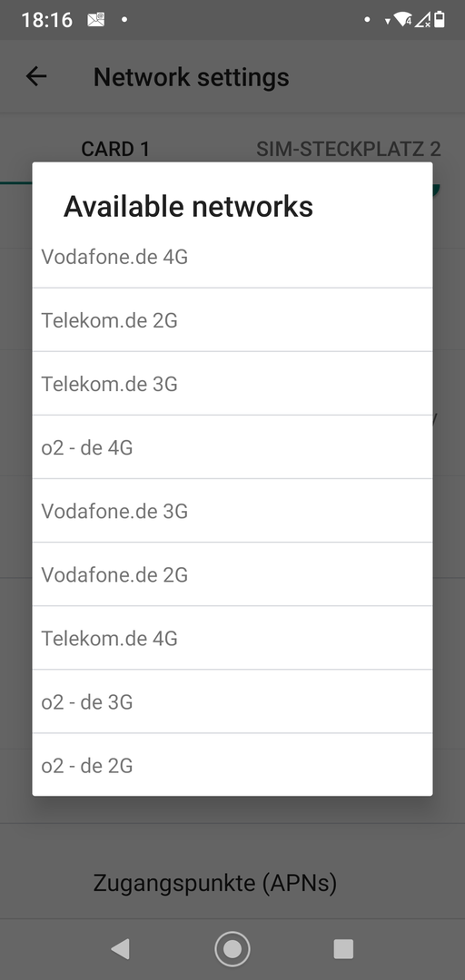The width and height of the screenshot is (465, 980).
Task: Select Vodafone.de 3G network
Action: tap(232, 511)
